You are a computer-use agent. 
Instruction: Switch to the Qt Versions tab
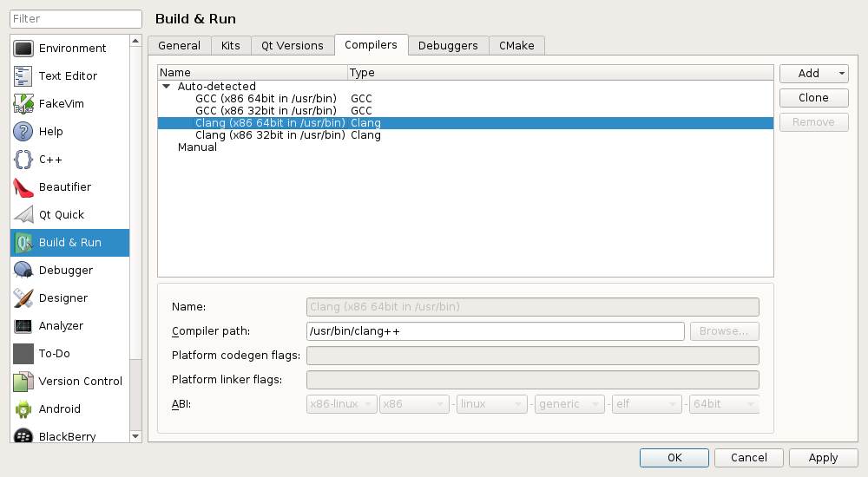pos(293,46)
